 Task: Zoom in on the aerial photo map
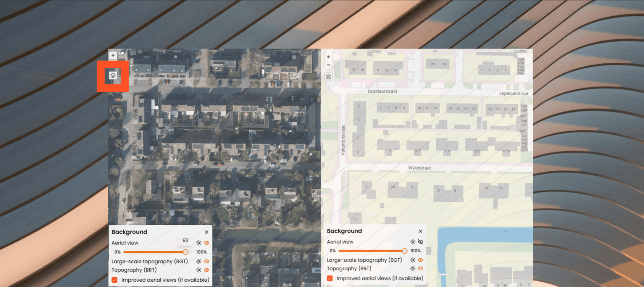click(x=113, y=55)
